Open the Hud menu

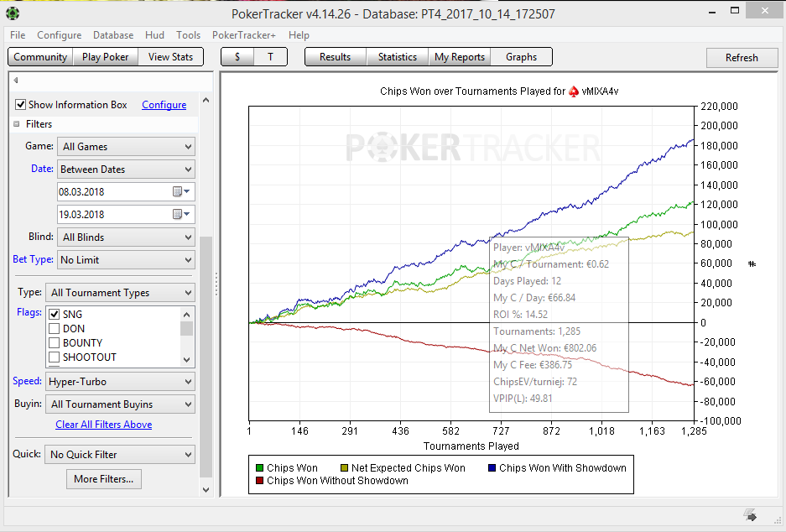(x=154, y=35)
